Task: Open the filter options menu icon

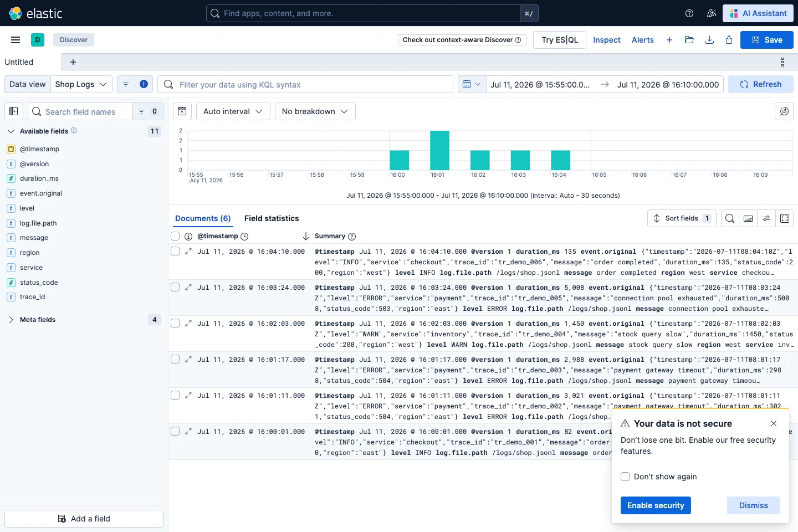Action: pos(126,84)
